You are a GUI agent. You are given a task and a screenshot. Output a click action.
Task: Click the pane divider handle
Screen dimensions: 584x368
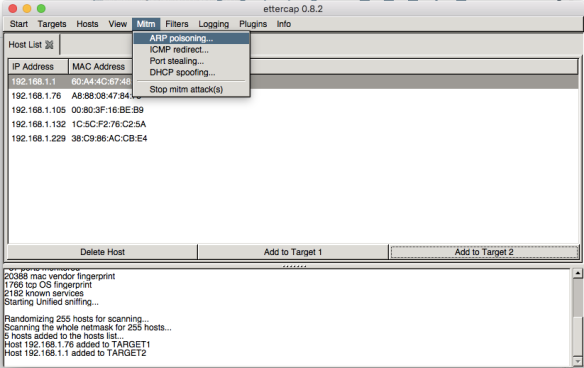[294, 266]
